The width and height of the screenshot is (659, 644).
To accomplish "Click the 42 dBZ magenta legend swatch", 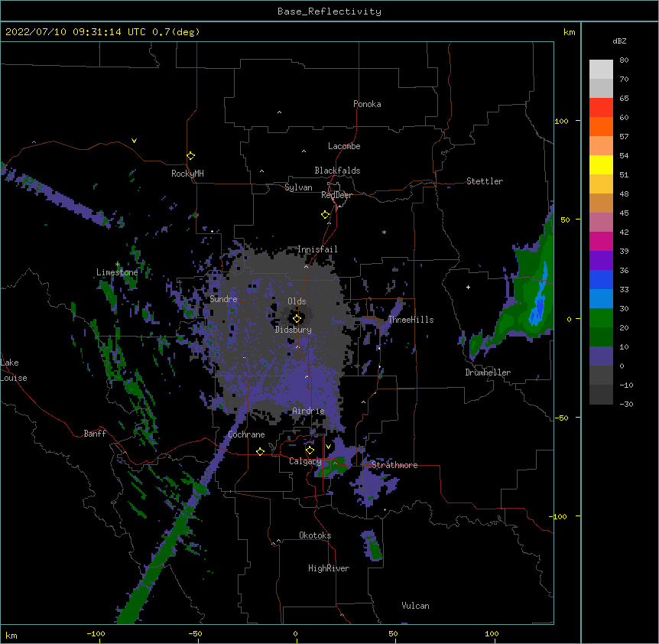I will 601,241.
